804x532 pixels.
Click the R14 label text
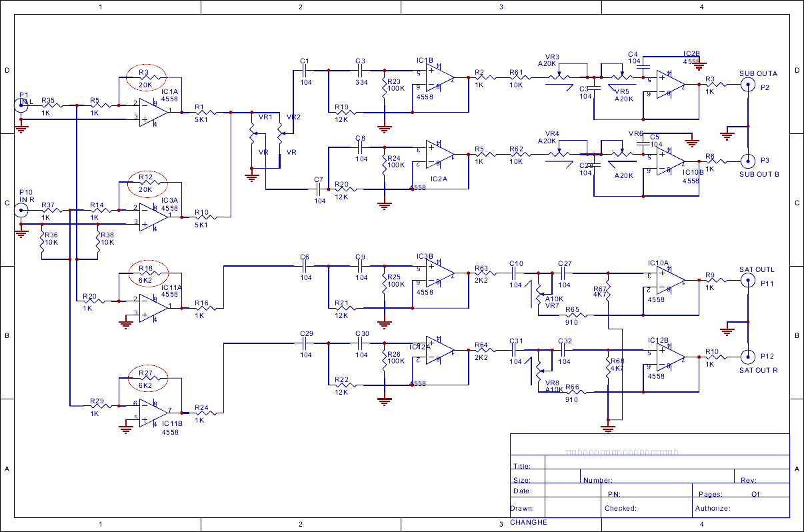coord(97,205)
